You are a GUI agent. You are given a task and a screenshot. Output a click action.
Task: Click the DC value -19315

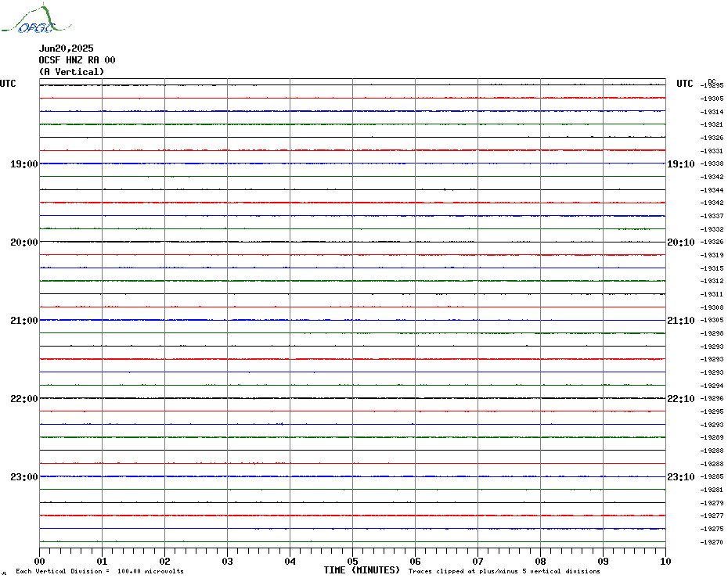point(712,268)
